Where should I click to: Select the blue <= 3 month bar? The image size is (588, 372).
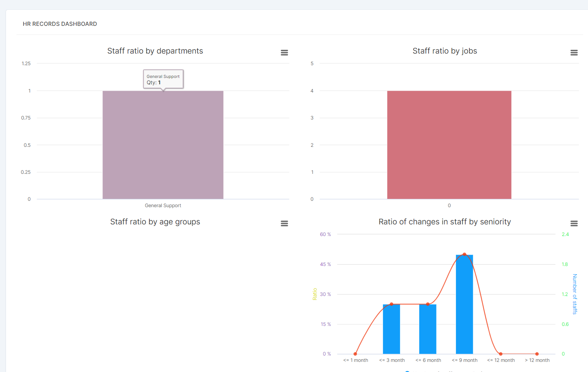click(x=391, y=329)
